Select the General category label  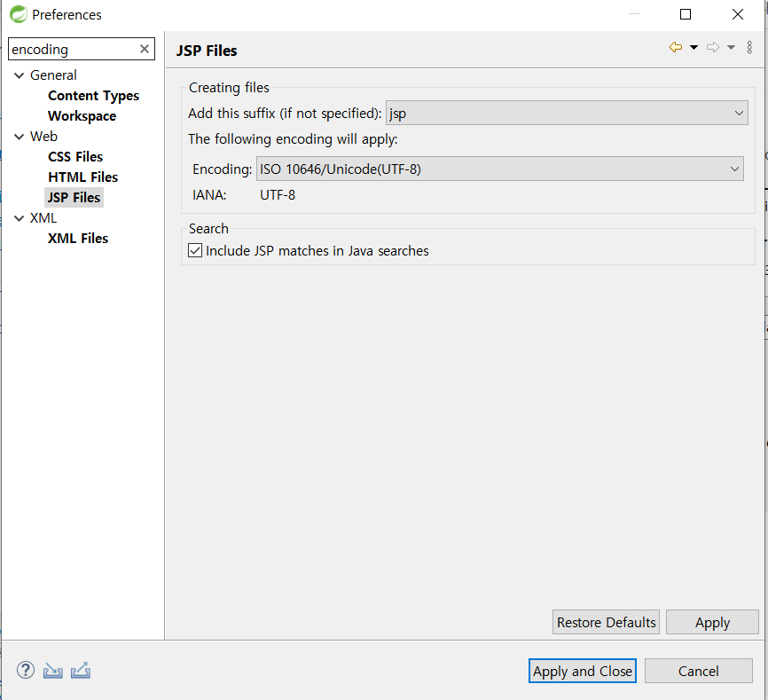tap(53, 75)
